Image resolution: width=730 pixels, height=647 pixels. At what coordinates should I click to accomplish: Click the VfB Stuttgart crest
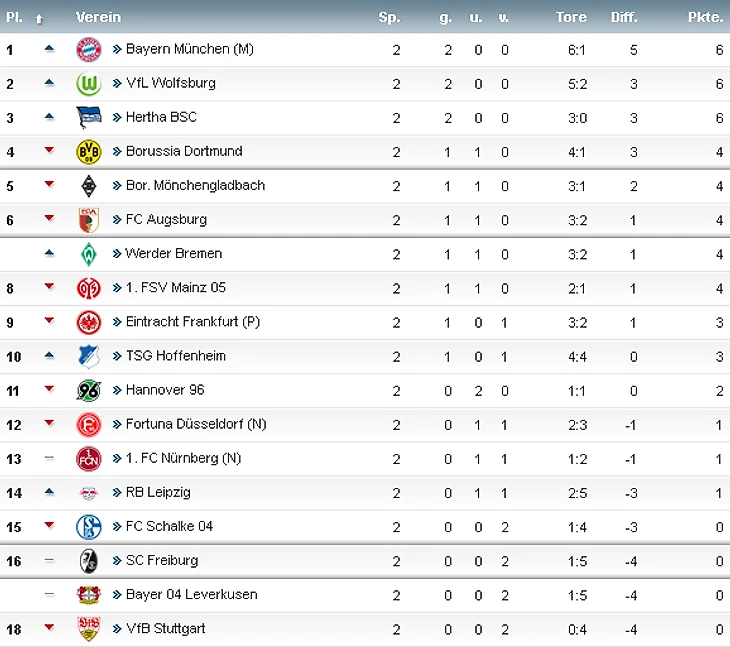click(89, 629)
